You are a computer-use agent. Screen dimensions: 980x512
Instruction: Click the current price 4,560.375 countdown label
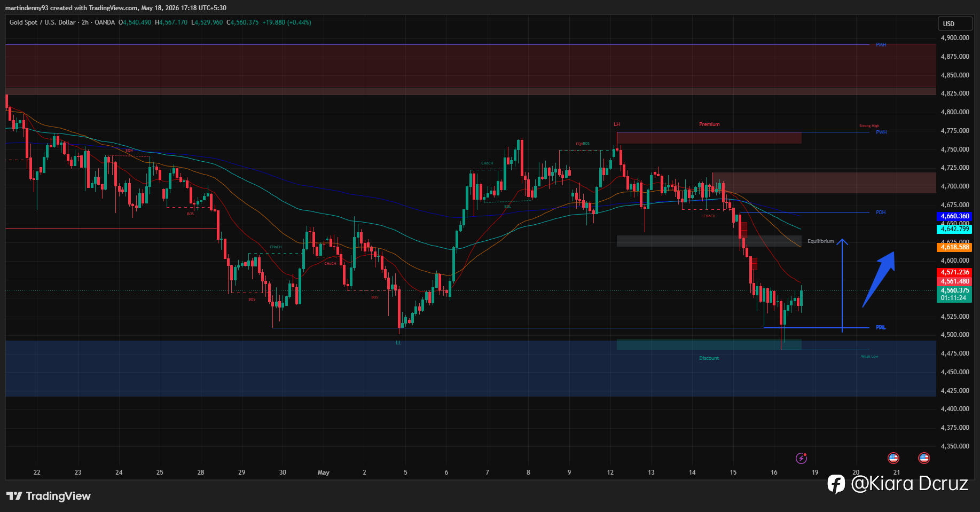955,294
